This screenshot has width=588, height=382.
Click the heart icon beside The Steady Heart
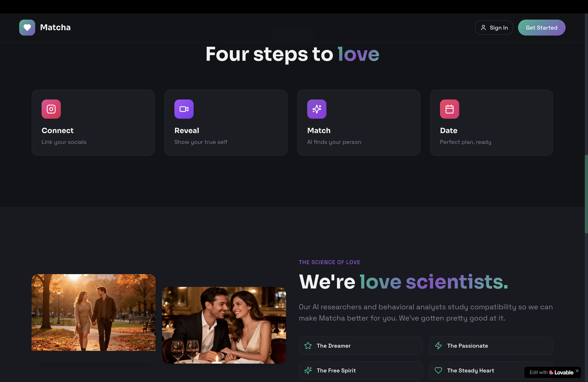pyautogui.click(x=438, y=370)
